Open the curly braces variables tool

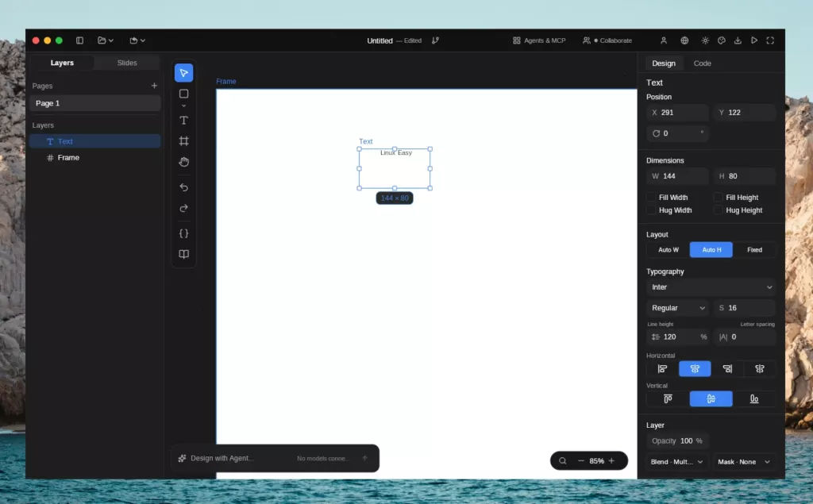point(183,233)
